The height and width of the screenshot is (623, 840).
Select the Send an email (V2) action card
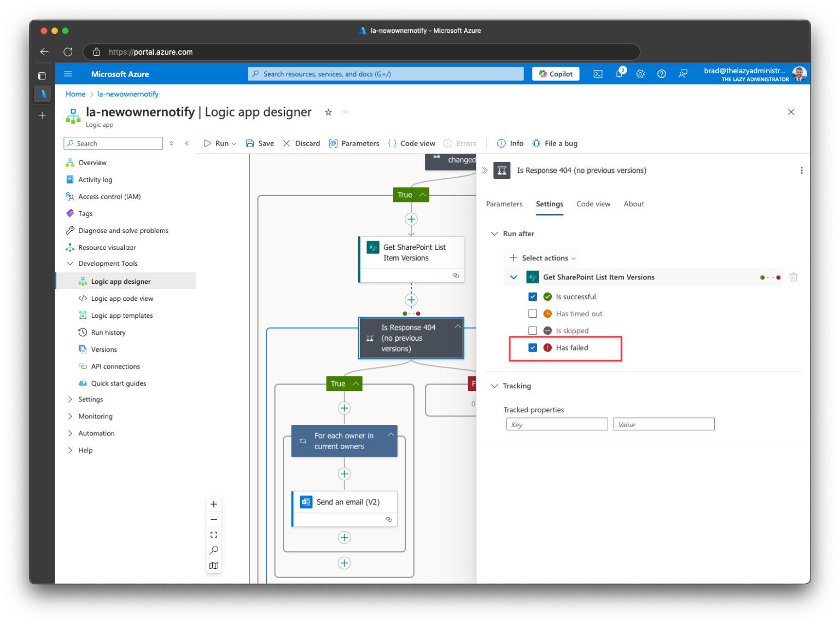point(345,509)
